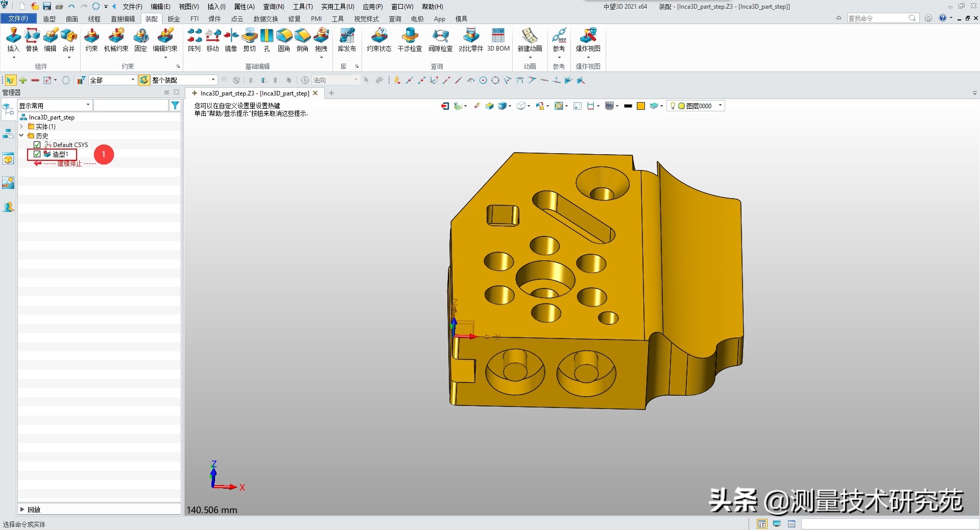Open the 整个装配 scope dropdown
The width and height of the screenshot is (980, 530).
point(183,80)
